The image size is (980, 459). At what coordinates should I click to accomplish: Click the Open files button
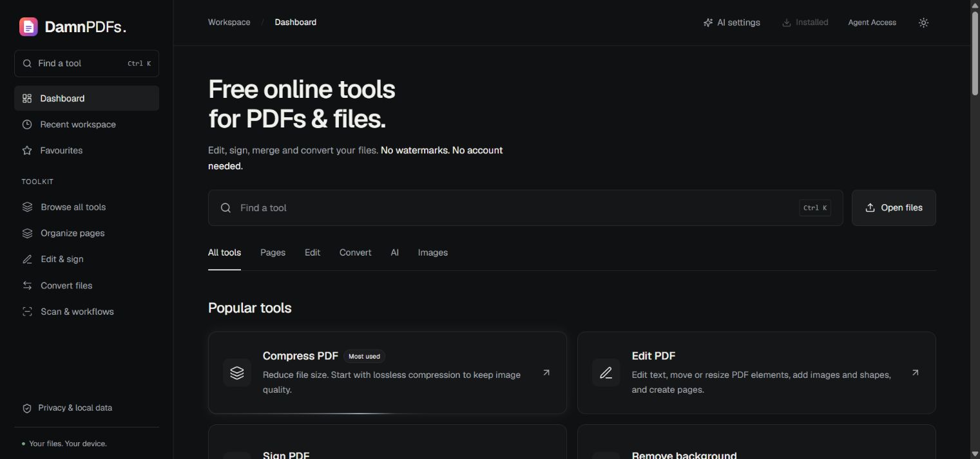[x=894, y=207]
